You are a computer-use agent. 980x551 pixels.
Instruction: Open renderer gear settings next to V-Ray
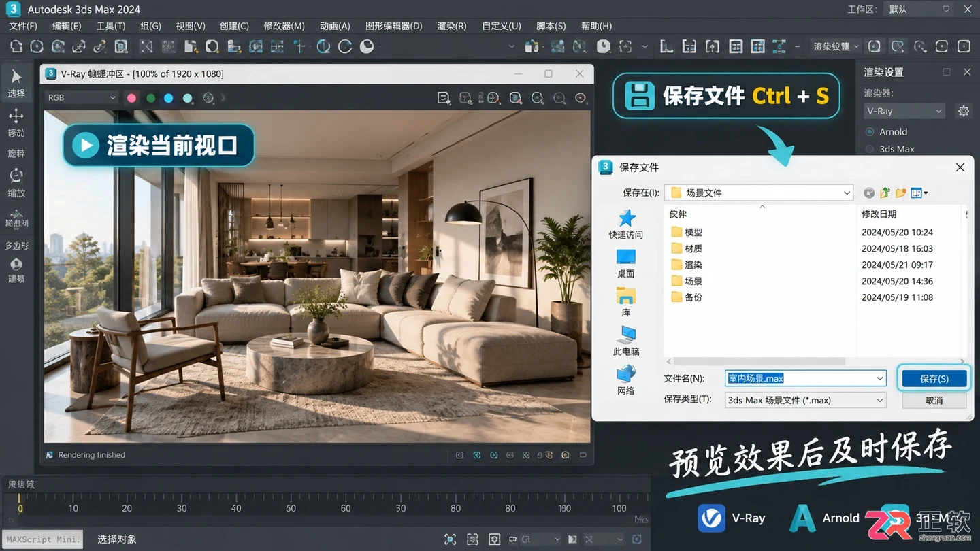pyautogui.click(x=964, y=111)
